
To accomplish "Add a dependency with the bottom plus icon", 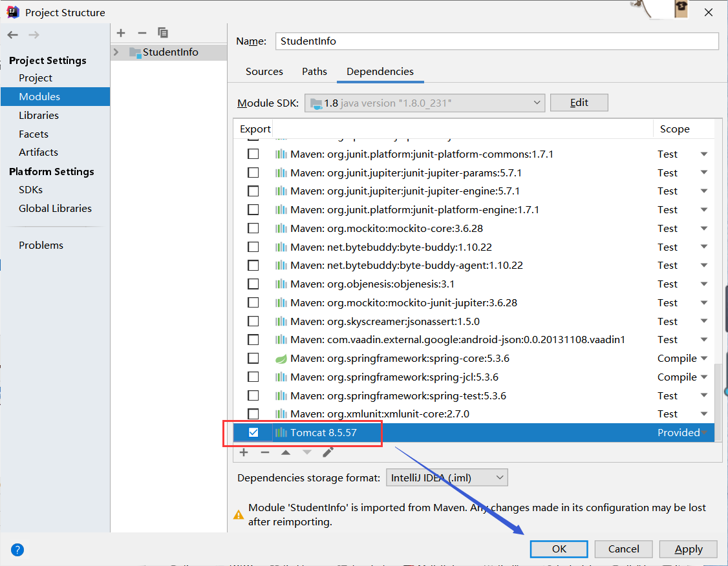I will click(x=244, y=452).
